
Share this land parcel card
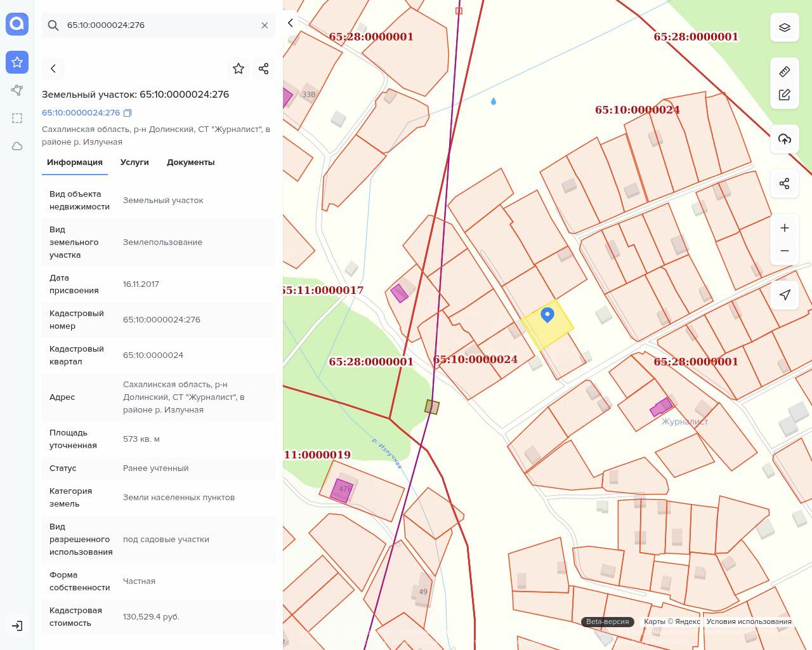264,69
